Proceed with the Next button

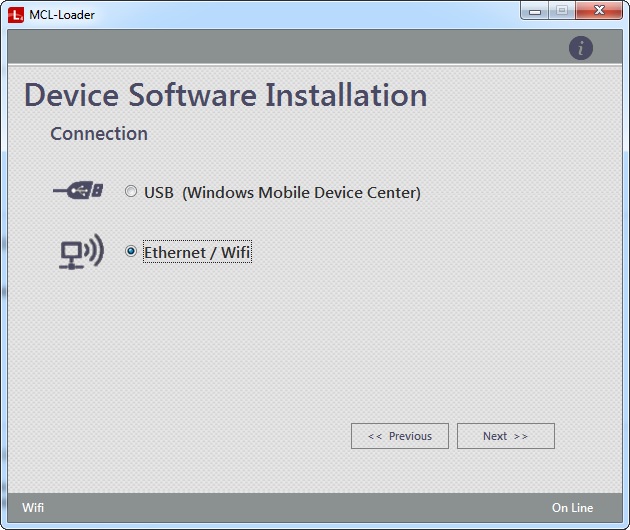(x=505, y=436)
